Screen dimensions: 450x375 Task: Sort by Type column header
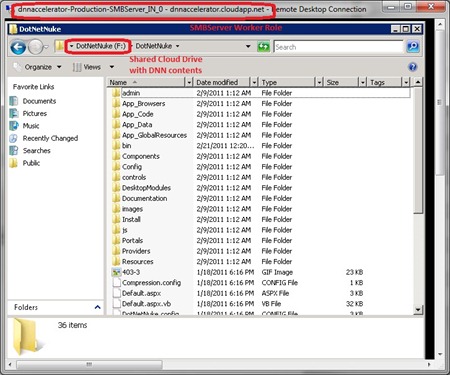[287, 82]
